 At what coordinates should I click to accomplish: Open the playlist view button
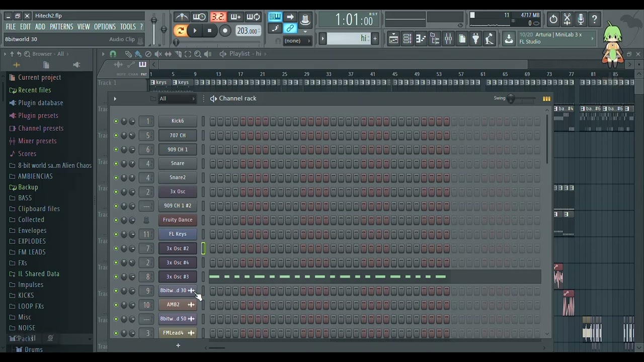(393, 39)
